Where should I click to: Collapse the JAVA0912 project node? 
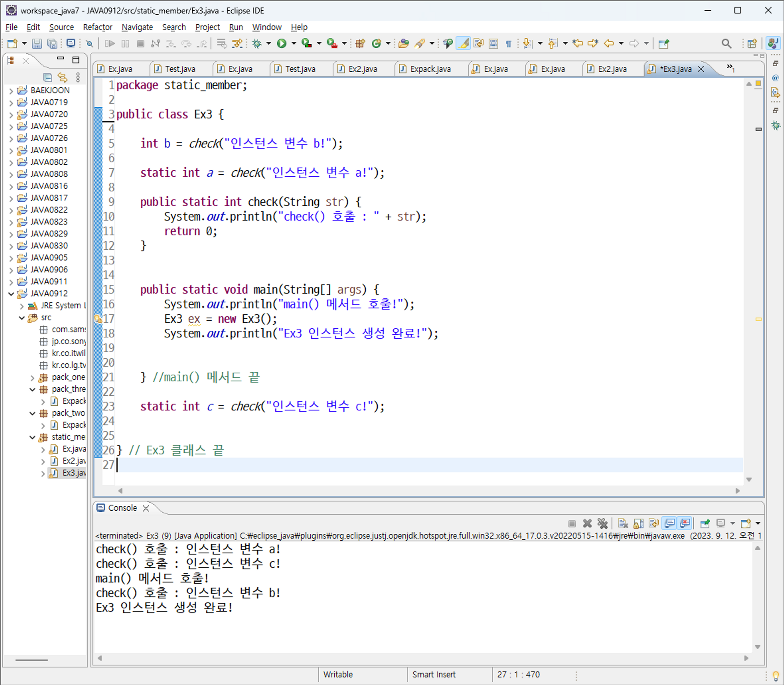11,294
